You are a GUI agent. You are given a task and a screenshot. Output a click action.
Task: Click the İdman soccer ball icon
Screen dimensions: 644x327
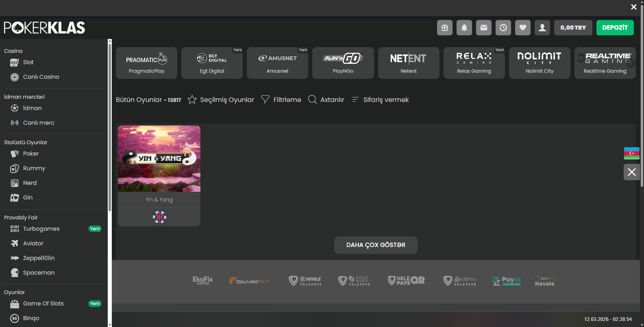[15, 108]
